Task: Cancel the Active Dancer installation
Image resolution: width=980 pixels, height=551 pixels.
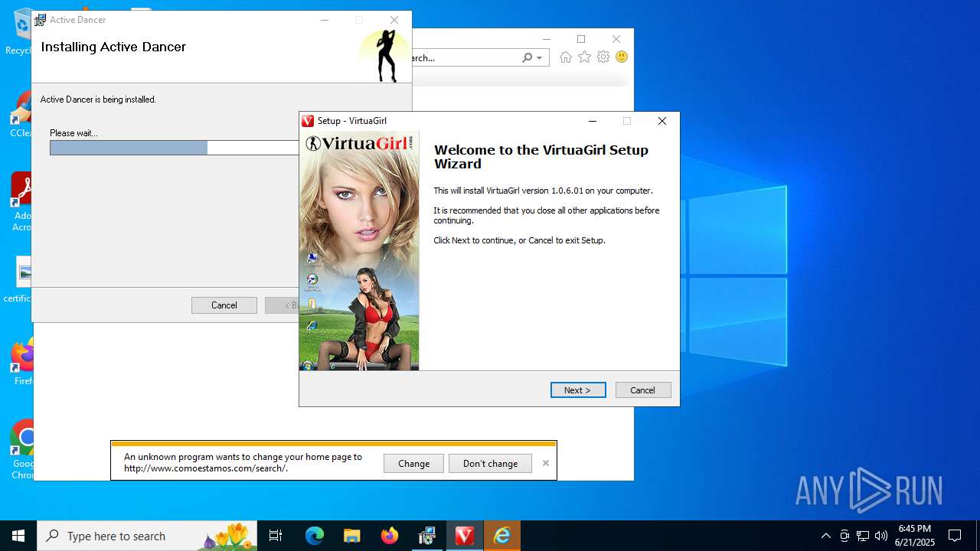Action: [x=224, y=305]
